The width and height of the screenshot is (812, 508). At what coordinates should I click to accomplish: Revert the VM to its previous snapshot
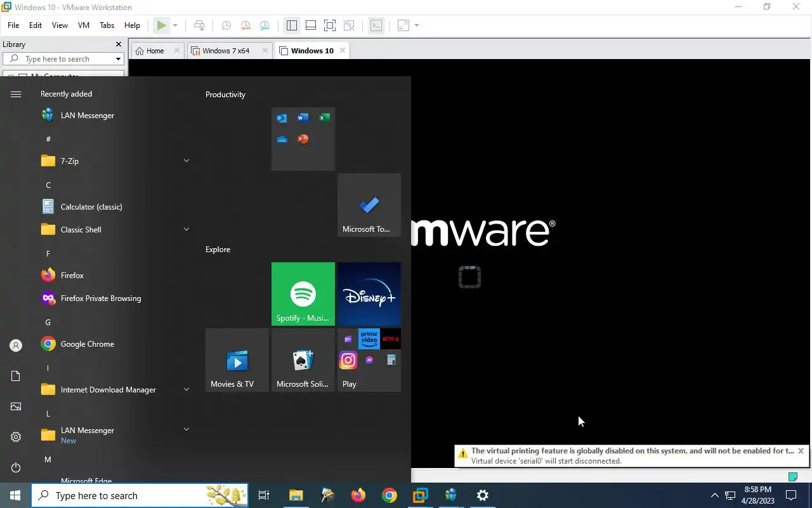click(246, 25)
